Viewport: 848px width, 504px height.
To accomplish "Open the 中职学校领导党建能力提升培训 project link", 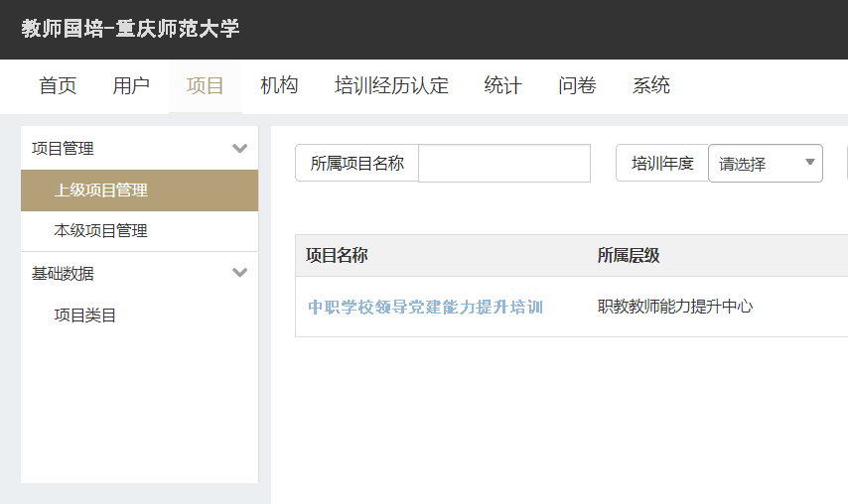I will click(x=425, y=307).
